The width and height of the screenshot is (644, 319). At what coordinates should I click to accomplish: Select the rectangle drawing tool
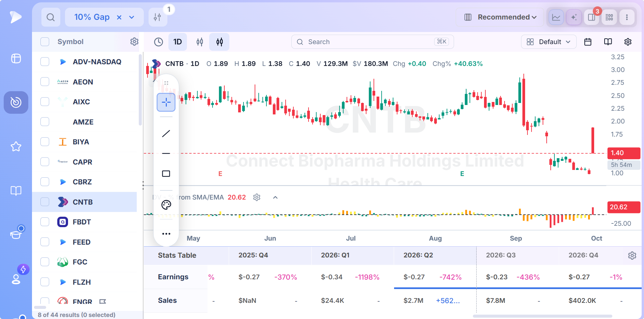pyautogui.click(x=166, y=174)
